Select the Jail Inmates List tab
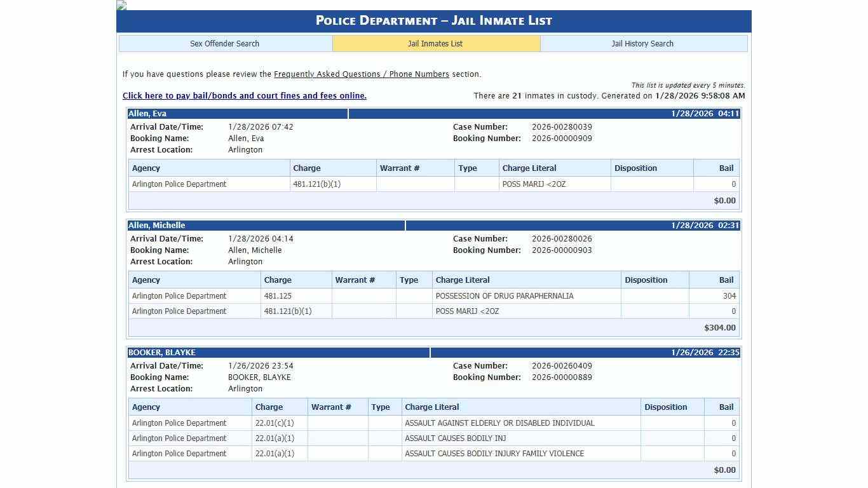Image resolution: width=868 pixels, height=488 pixels. pyautogui.click(x=435, y=44)
